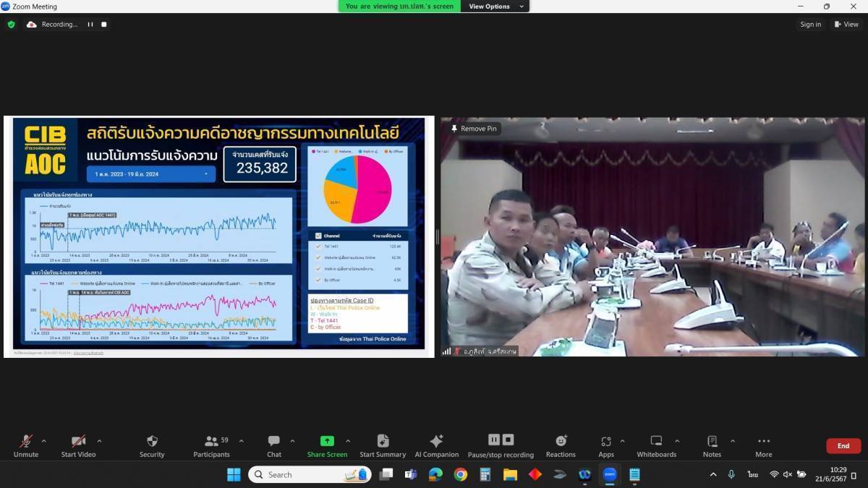
Task: Open the Reactions menu
Action: (x=561, y=445)
